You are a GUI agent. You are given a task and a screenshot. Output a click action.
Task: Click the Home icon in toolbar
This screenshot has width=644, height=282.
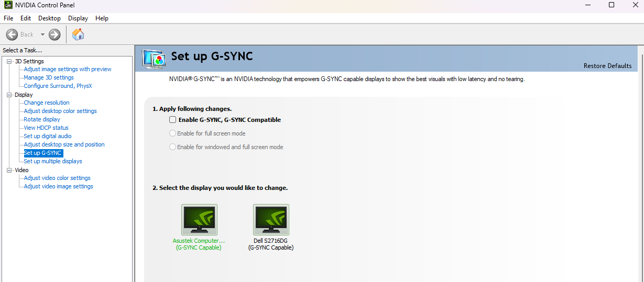point(78,35)
